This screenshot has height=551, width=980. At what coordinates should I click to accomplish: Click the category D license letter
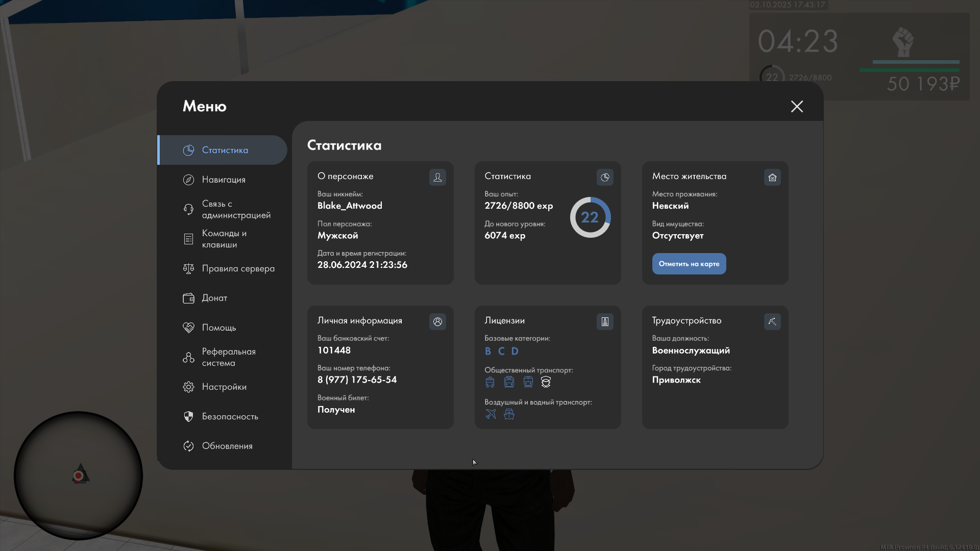tap(514, 351)
